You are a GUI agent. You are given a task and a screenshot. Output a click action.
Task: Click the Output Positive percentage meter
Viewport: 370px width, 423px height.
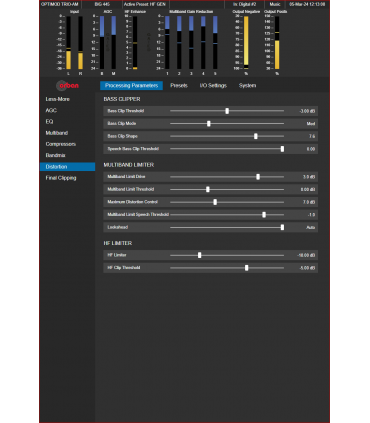point(277,43)
